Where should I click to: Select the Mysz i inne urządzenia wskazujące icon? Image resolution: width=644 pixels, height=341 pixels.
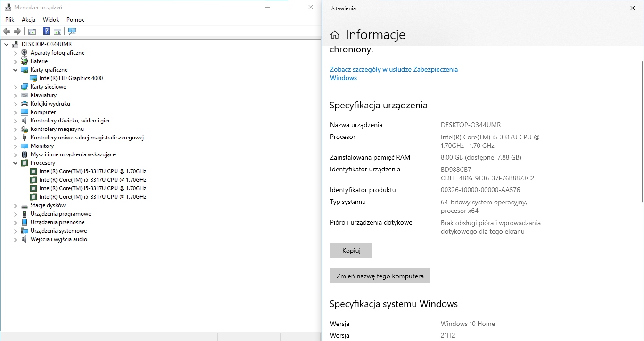(x=25, y=154)
